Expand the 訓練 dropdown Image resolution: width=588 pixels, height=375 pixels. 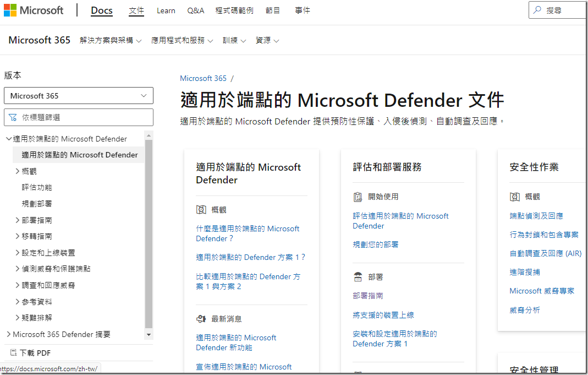point(234,40)
